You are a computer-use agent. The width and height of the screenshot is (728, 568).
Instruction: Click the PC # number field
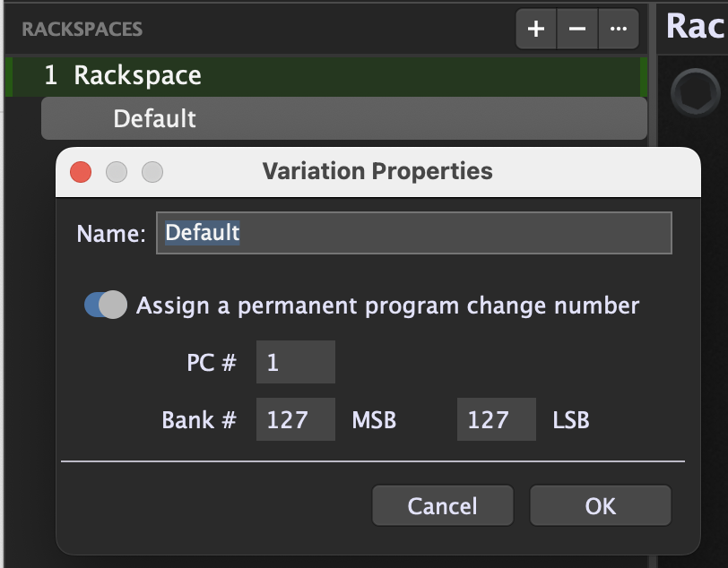tap(295, 362)
